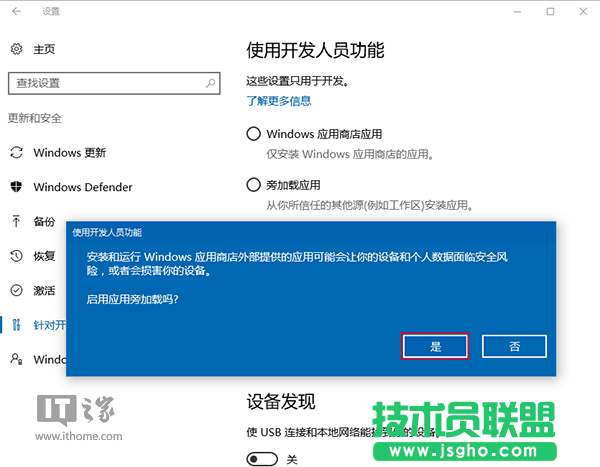Image resolution: width=600 pixels, height=467 pixels.
Task: Open the 主页 menu item
Action: 44,49
